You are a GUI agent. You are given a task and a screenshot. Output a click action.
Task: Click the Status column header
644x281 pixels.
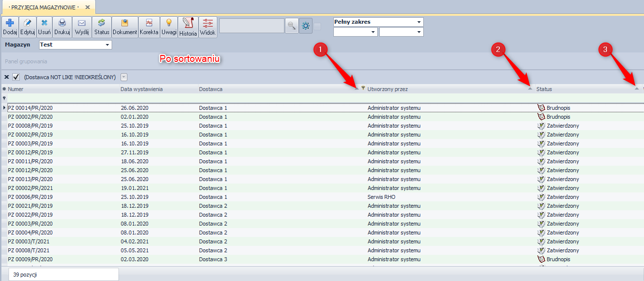pyautogui.click(x=544, y=89)
